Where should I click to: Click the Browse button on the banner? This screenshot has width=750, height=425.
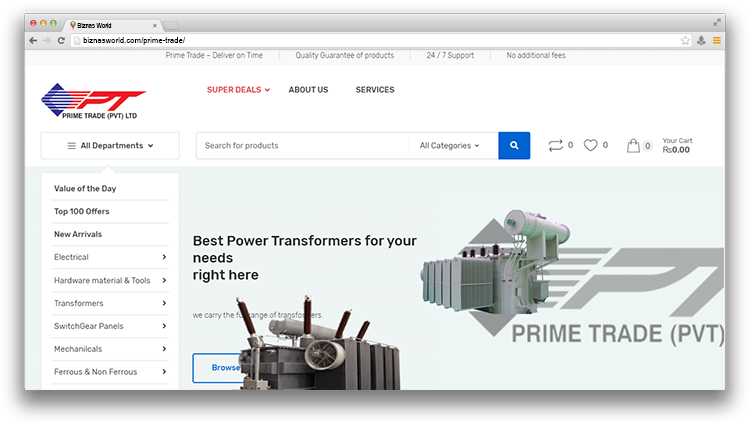tap(218, 368)
